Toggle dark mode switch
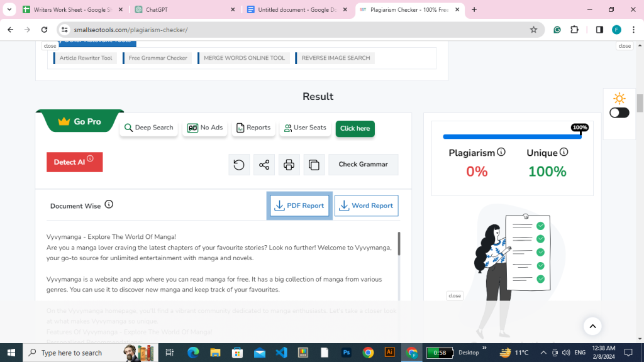This screenshot has height=362, width=644. pos(619,112)
